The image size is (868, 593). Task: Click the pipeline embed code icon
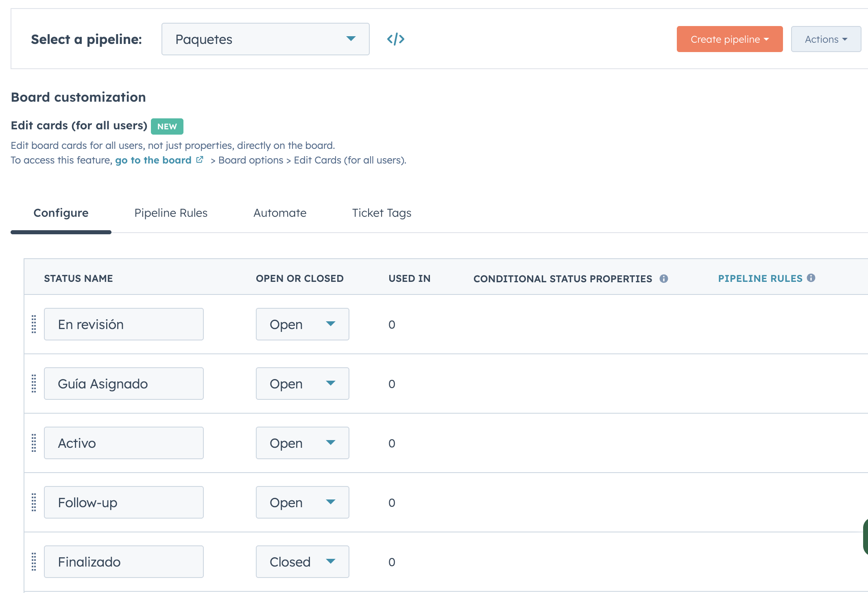click(x=395, y=39)
